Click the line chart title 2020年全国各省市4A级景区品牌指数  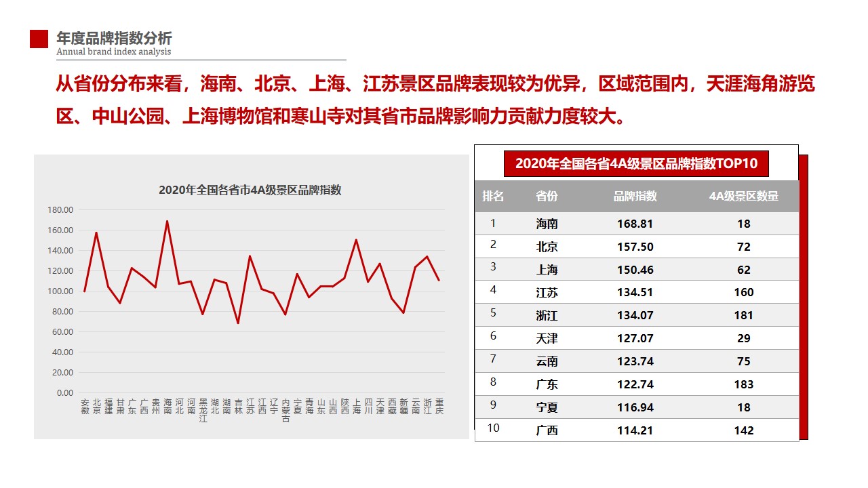coord(250,190)
